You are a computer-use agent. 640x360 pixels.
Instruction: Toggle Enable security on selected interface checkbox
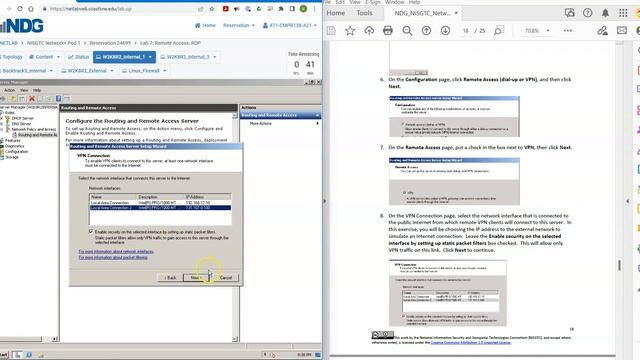tap(91, 231)
